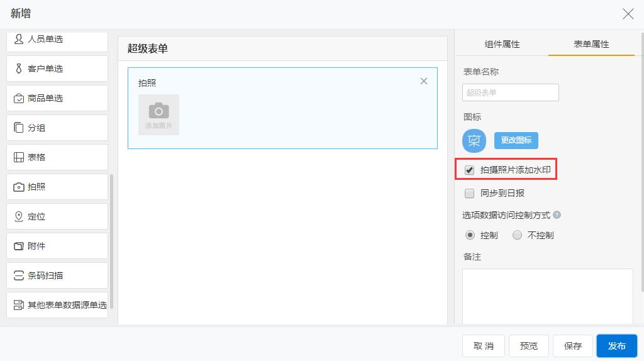This screenshot has width=644, height=361.
Task: Uncheck 拍摄照片添加水印 checkbox
Action: (469, 170)
